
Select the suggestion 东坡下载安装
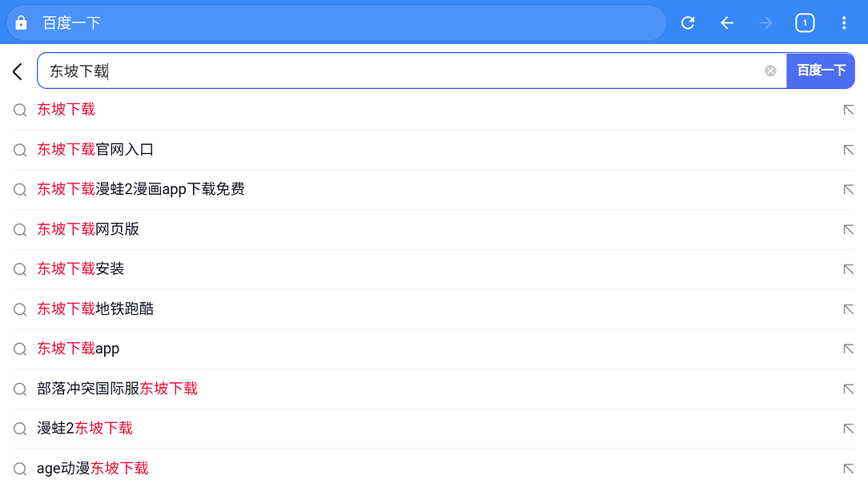[x=434, y=269]
